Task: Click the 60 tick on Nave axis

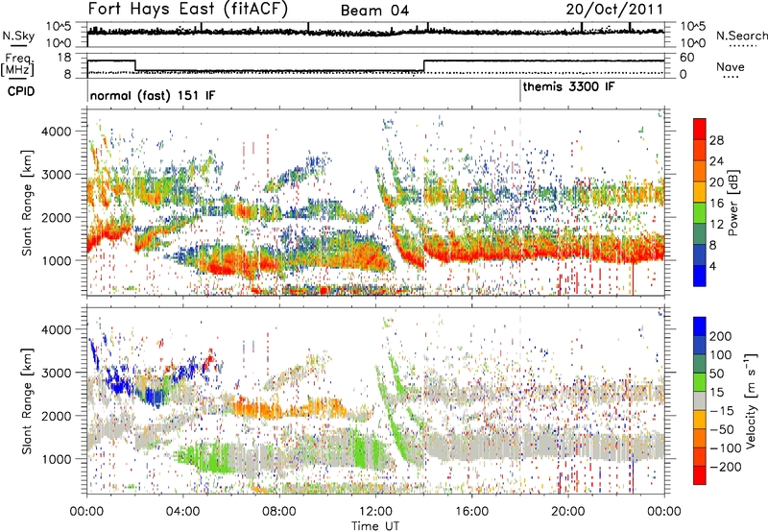Action: click(687, 58)
